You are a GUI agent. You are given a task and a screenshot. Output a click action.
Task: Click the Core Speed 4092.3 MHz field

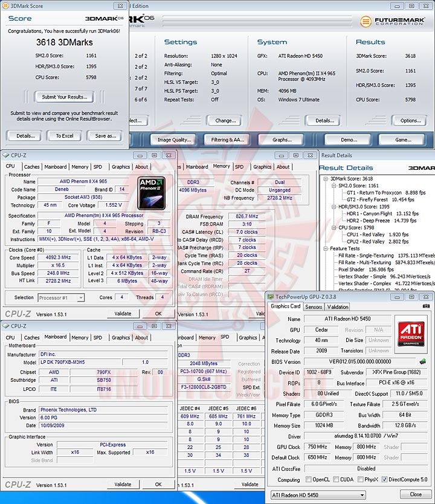[x=58, y=257]
